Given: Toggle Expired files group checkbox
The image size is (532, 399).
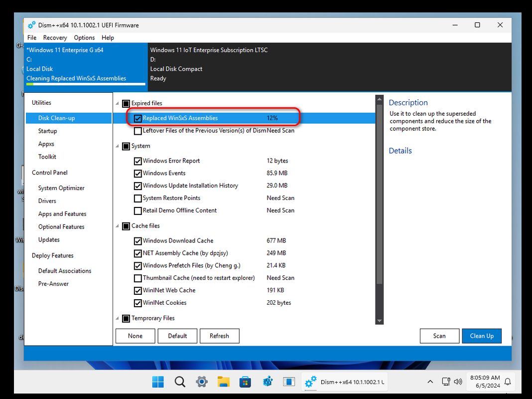Looking at the screenshot, I should coord(126,103).
